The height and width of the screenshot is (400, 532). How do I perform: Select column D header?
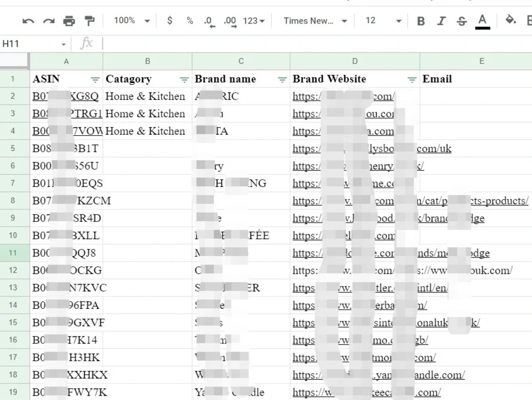coord(355,61)
